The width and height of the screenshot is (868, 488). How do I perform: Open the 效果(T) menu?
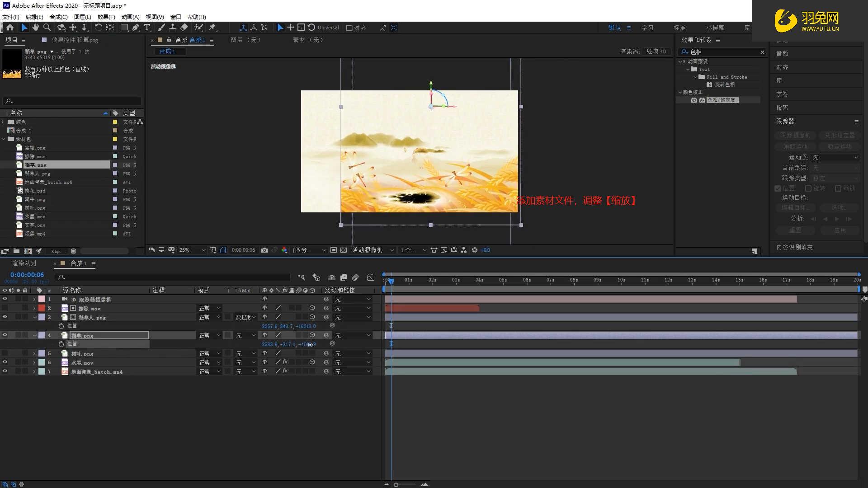tap(106, 17)
